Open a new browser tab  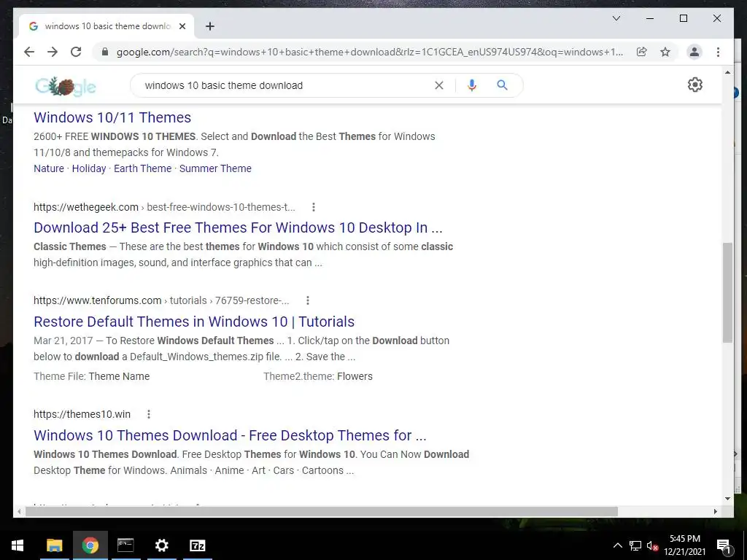[x=210, y=26]
